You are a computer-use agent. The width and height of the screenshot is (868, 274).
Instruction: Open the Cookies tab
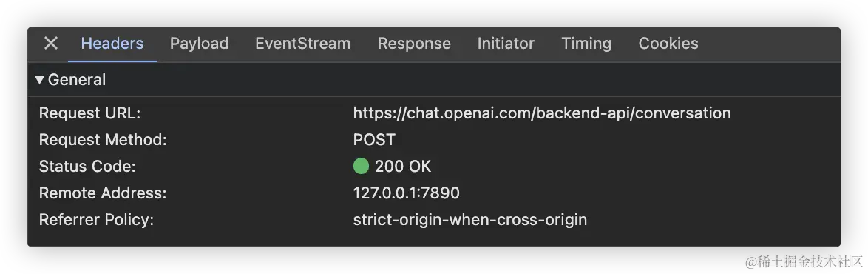[668, 43]
